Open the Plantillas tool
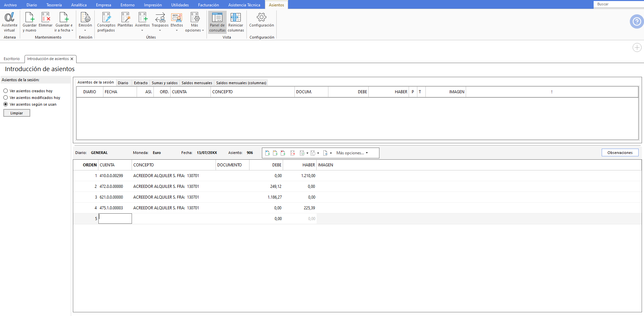The height and width of the screenshot is (316, 644). tap(125, 20)
